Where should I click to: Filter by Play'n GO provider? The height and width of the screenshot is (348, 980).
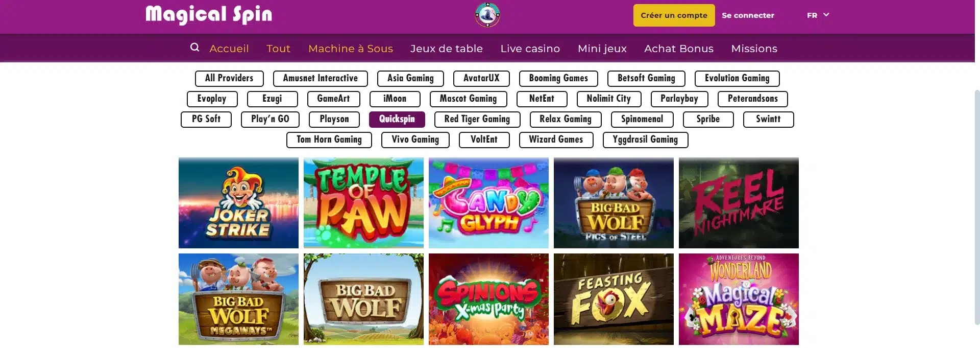270,119
